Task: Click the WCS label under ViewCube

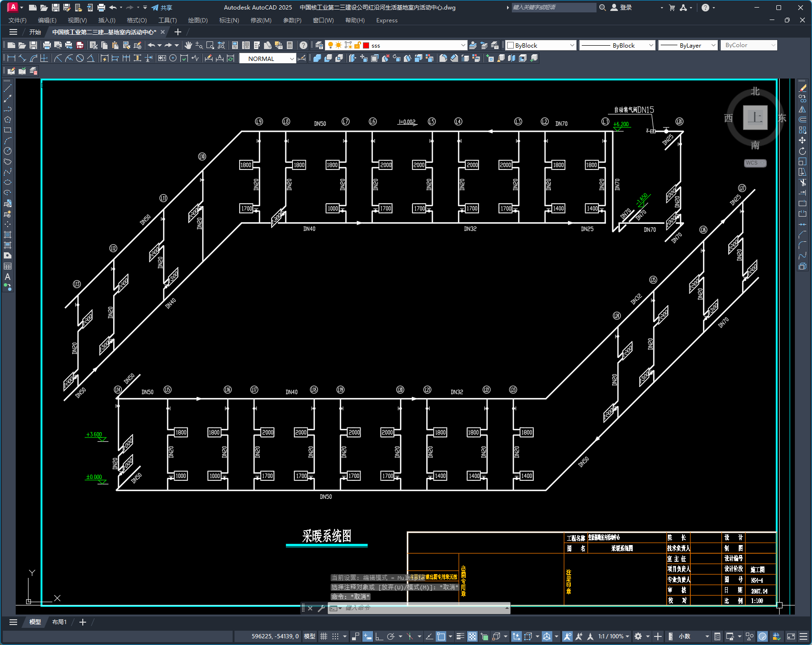Action: (x=755, y=163)
